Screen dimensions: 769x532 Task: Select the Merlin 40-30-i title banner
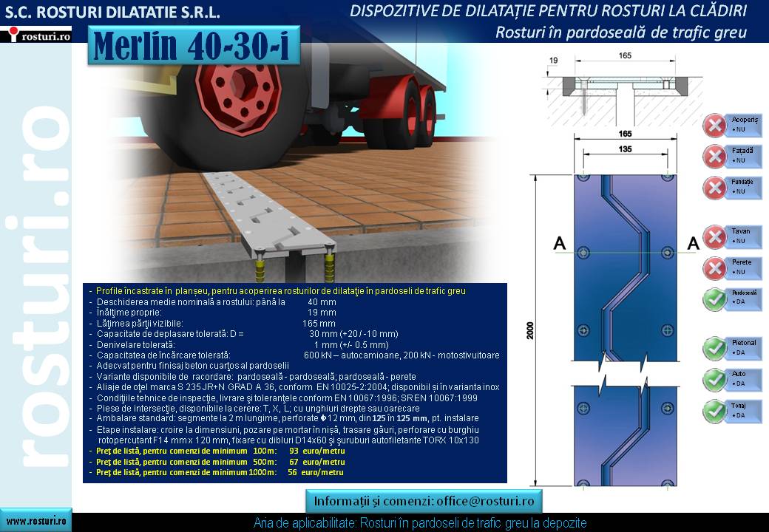point(194,45)
